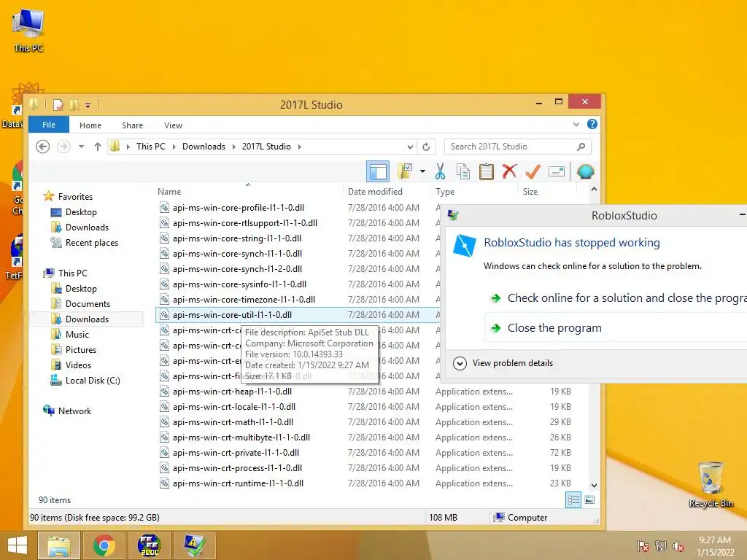The image size is (747, 560).
Task: Open the address bar history dropdown
Action: click(410, 147)
